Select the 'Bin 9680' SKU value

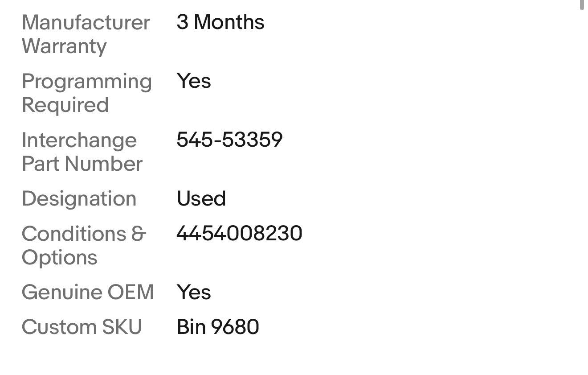pyautogui.click(x=217, y=327)
